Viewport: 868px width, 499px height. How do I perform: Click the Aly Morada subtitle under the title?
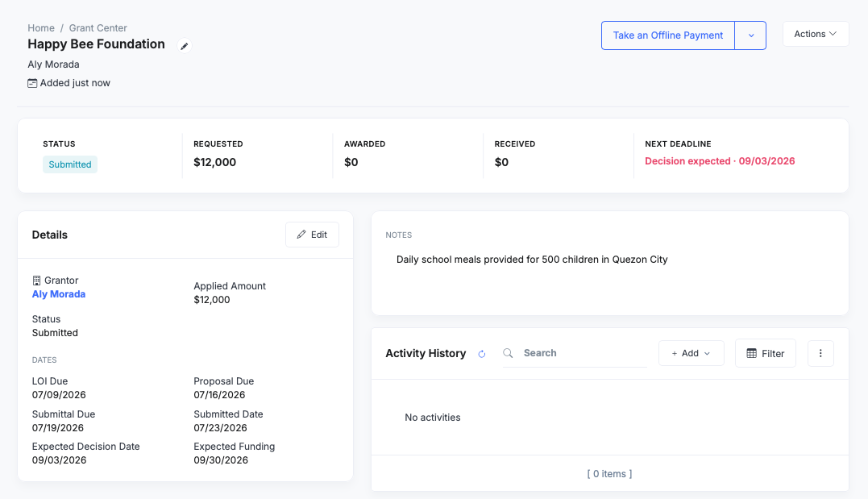(x=53, y=64)
